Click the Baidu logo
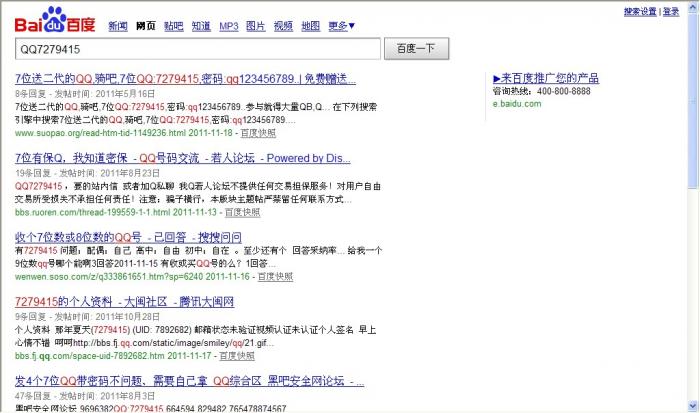Viewport: 700px width, 413px height. point(55,21)
